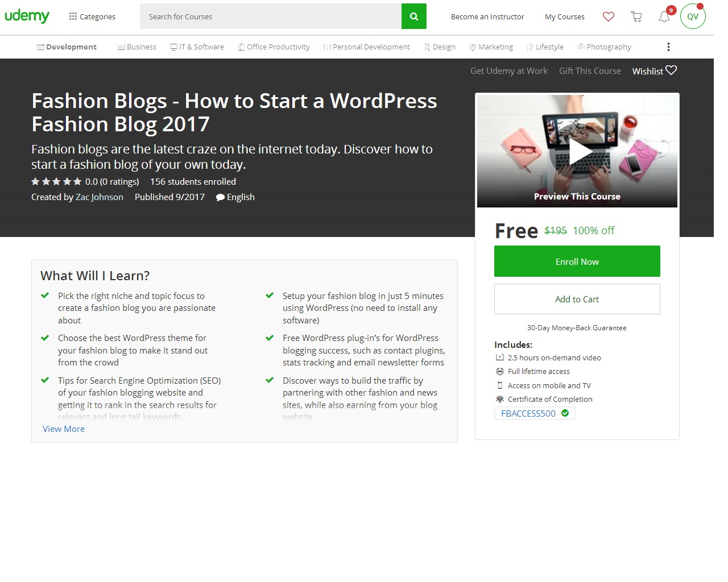This screenshot has width=728, height=582.
Task: Click checkmark beside 'Setup your fashion blog'
Action: (x=270, y=296)
